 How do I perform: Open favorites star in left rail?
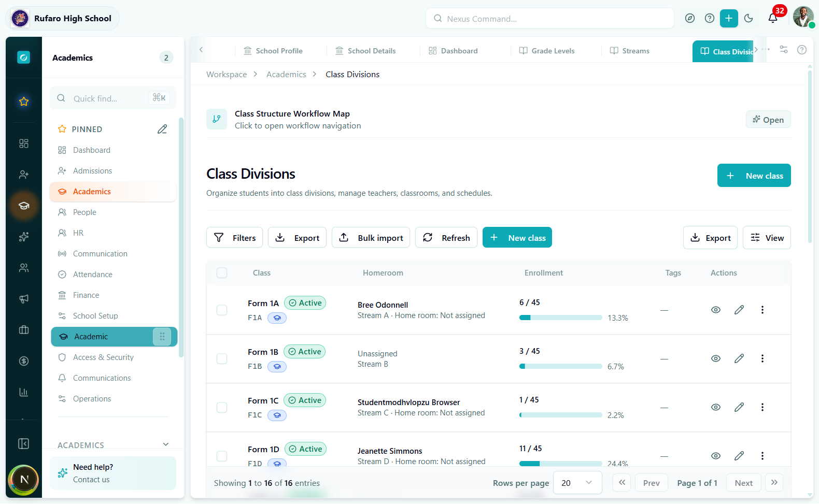24,102
